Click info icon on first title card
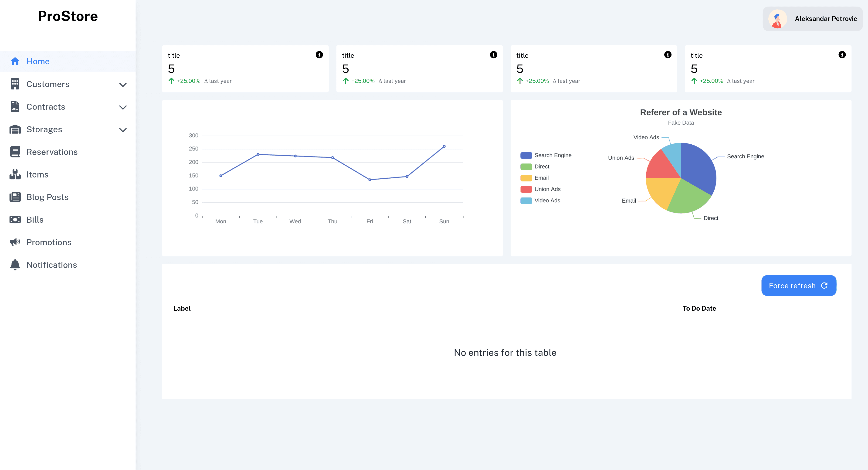868x470 pixels. pos(319,55)
